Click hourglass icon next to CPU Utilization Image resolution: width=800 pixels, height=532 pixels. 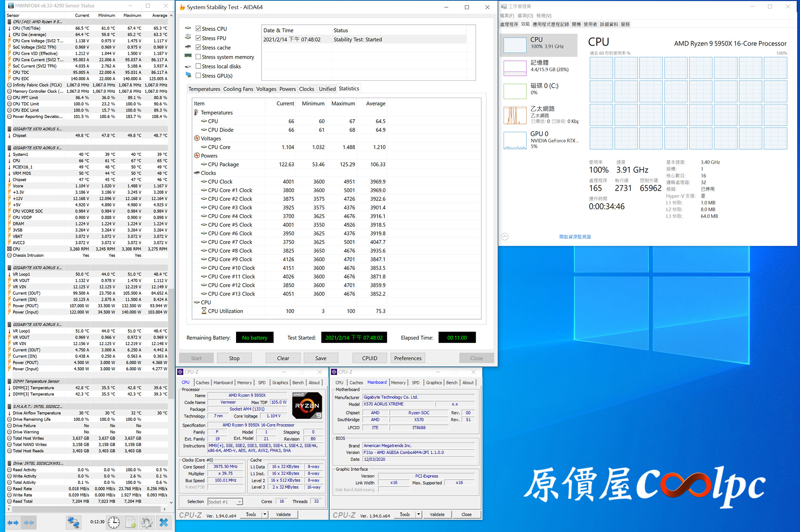(x=204, y=311)
